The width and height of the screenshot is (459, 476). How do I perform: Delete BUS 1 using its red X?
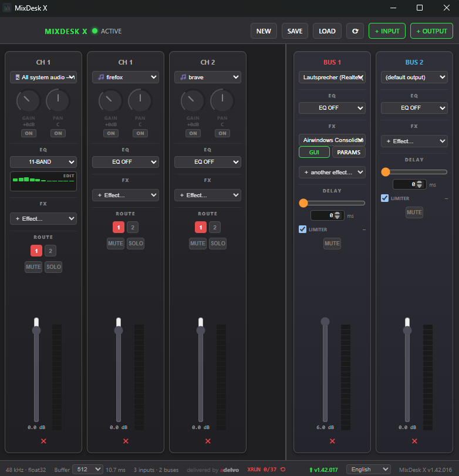(x=332, y=441)
